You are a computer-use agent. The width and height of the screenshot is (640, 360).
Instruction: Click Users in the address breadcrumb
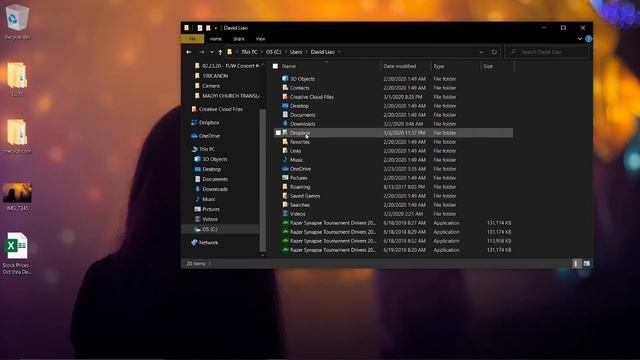point(296,52)
